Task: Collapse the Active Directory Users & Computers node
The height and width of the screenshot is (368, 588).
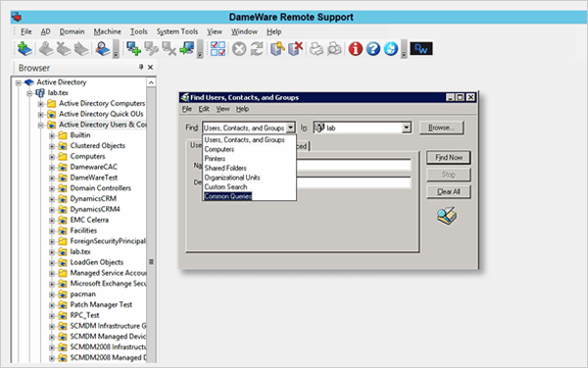Action: [x=40, y=125]
